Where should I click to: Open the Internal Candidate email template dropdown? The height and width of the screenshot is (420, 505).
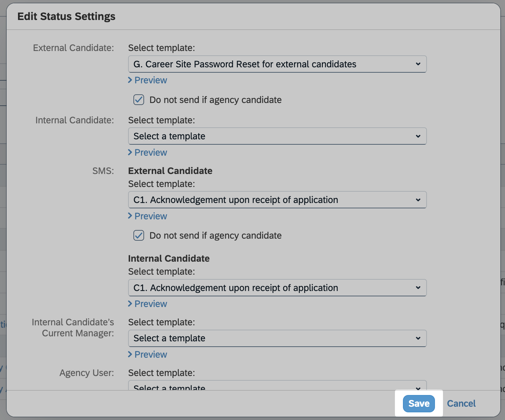(x=277, y=136)
